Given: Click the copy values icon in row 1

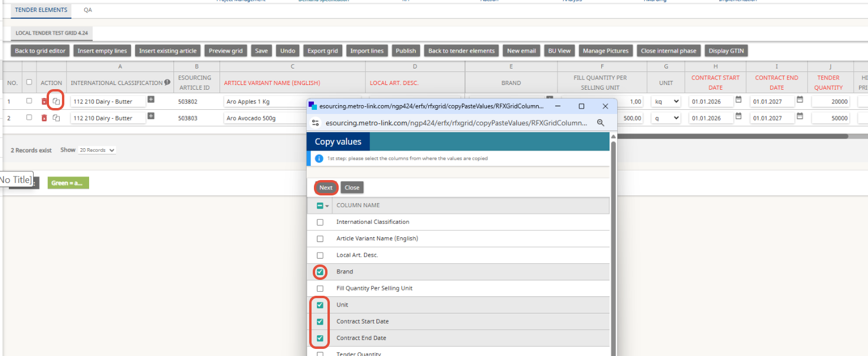Looking at the screenshot, I should [56, 102].
